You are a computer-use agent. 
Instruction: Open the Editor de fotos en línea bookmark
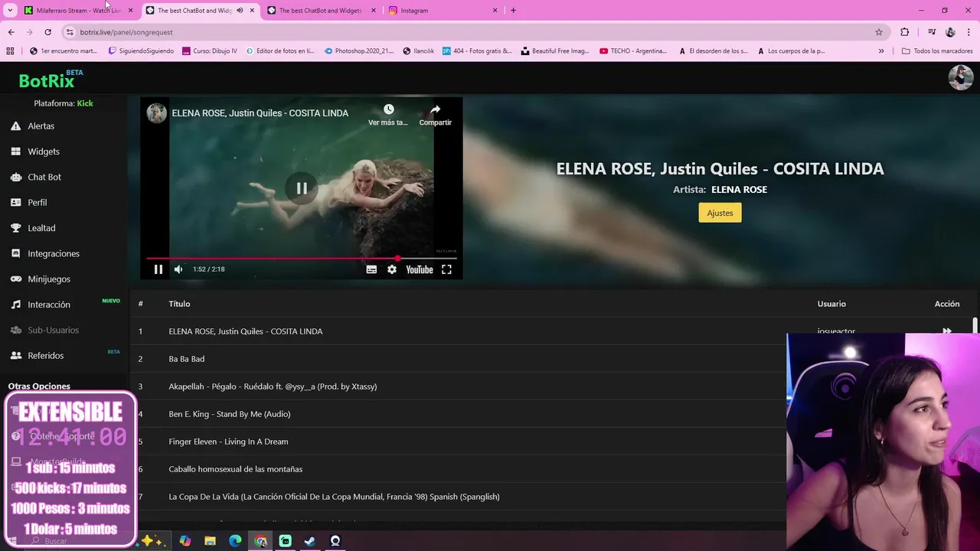(279, 51)
